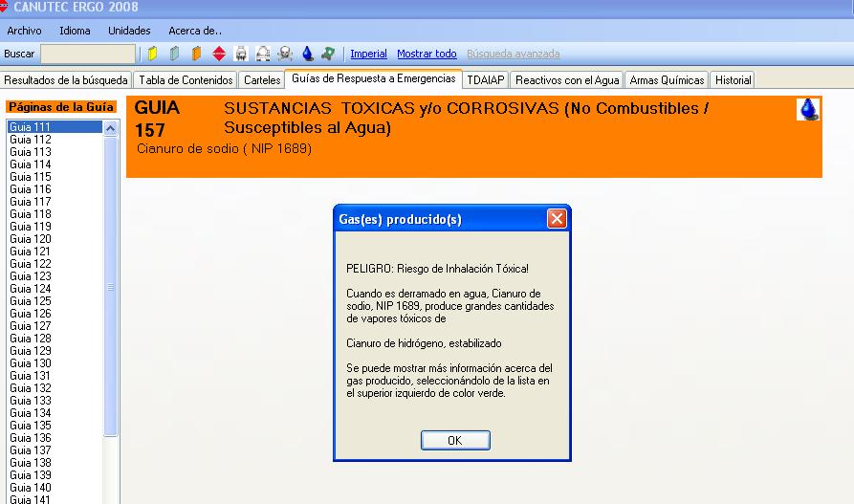Select Guia 139 in the list

[55, 475]
